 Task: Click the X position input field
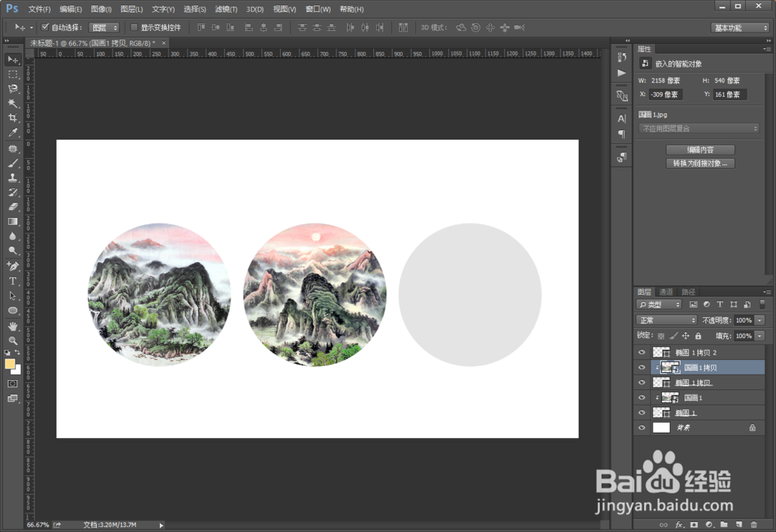pyautogui.click(x=666, y=95)
